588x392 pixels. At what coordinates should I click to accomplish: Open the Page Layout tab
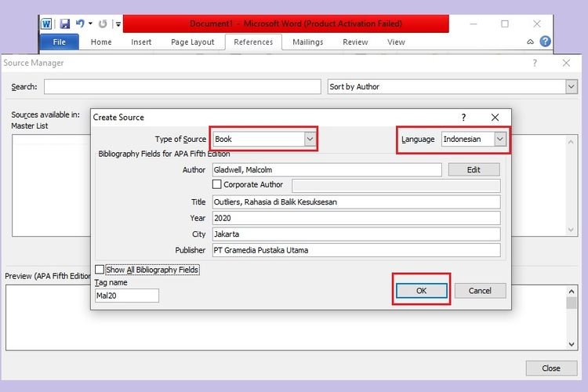pos(193,42)
